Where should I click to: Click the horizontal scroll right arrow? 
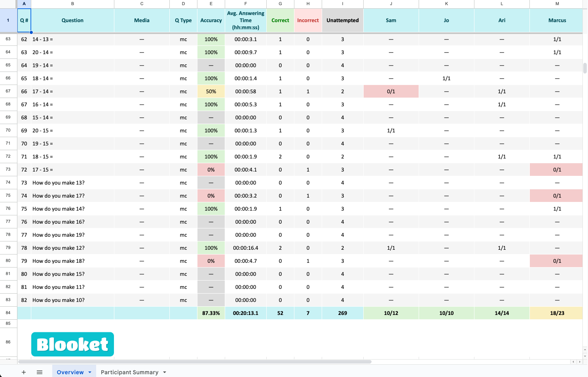(x=580, y=362)
